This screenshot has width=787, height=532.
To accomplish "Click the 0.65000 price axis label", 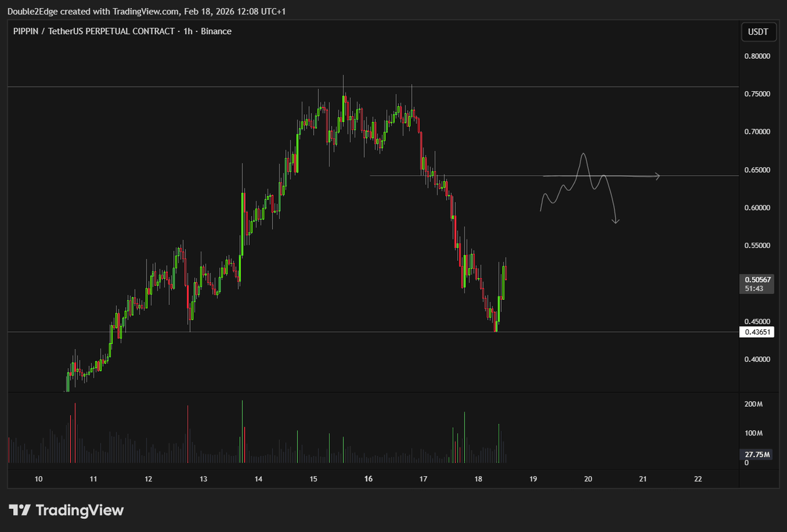I will tap(757, 170).
